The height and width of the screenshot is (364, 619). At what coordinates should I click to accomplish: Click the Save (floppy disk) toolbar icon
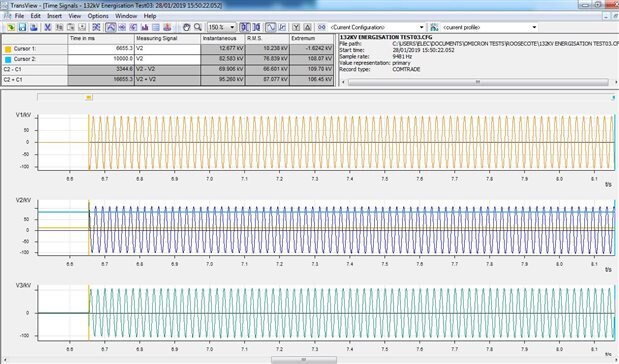[22, 27]
